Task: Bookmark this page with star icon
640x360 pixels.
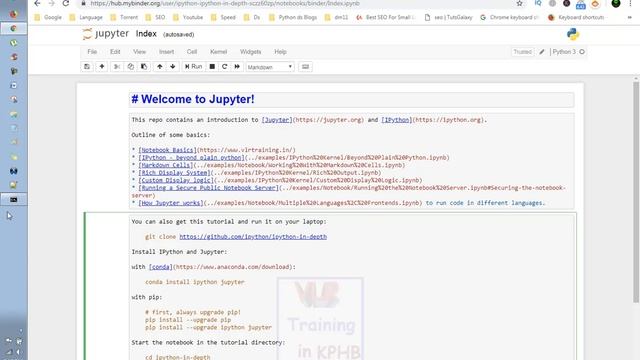Action: click(x=519, y=3)
